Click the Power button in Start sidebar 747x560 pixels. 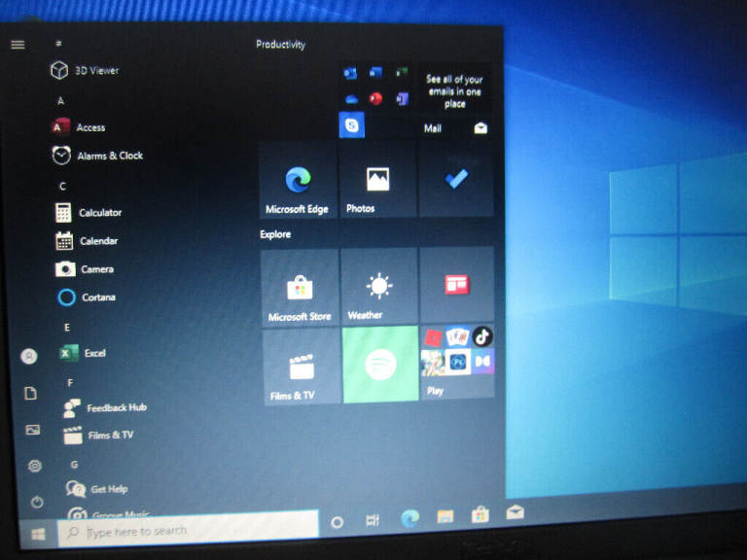click(x=37, y=502)
